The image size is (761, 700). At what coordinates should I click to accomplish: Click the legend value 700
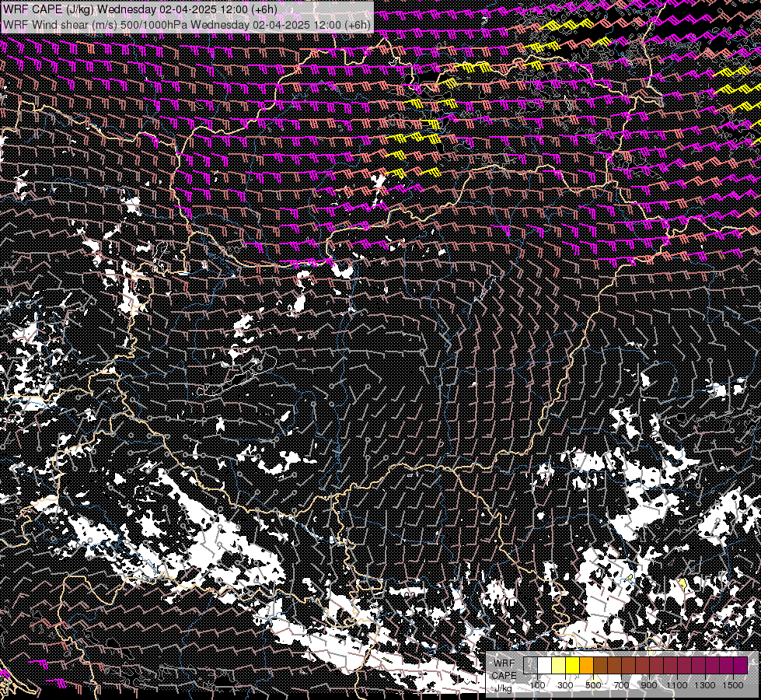[621, 685]
